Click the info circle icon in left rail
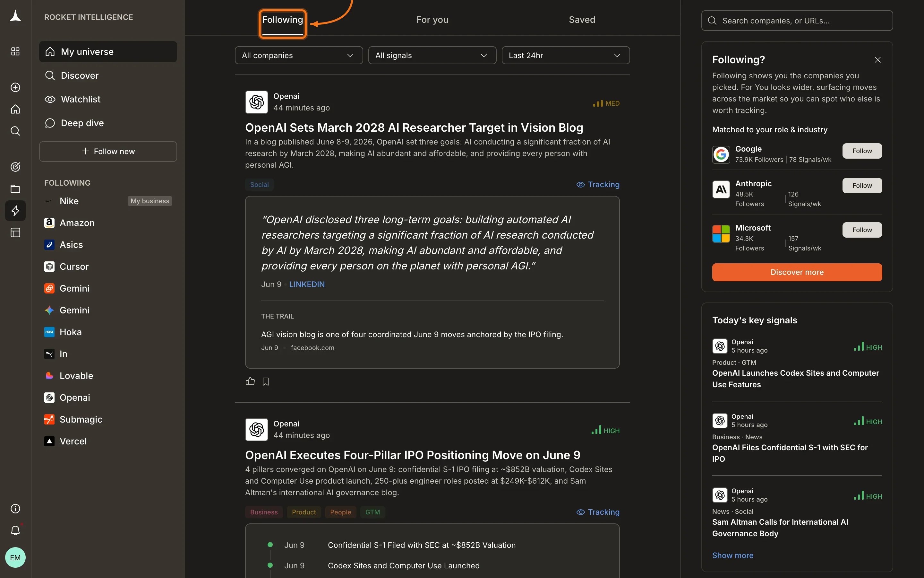The image size is (924, 578). [15, 508]
